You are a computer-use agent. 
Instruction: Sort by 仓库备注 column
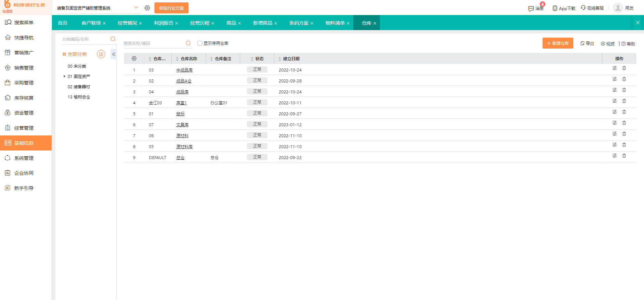pyautogui.click(x=211, y=59)
